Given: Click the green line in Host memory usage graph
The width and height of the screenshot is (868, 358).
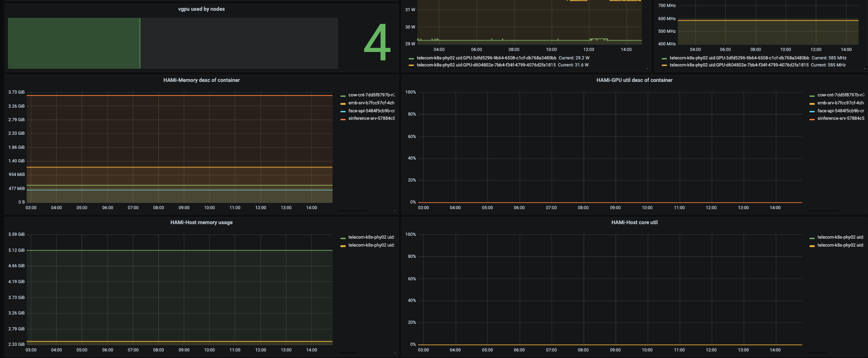Looking at the screenshot, I should [x=180, y=250].
